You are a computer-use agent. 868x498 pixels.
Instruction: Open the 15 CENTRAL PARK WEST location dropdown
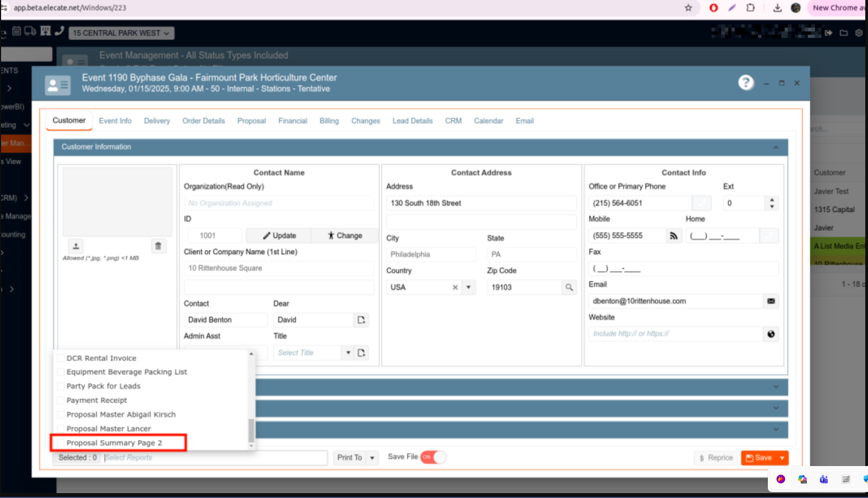[121, 33]
